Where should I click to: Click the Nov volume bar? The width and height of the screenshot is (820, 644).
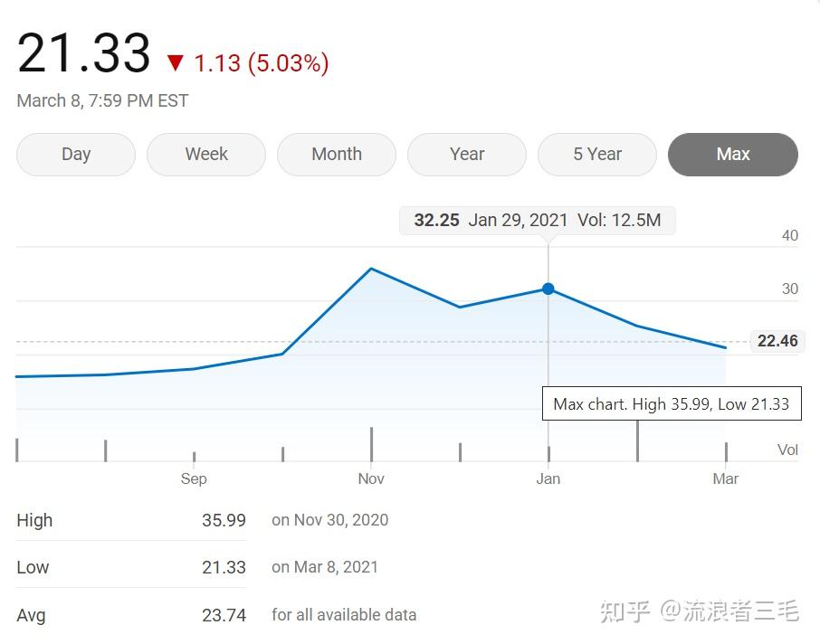[371, 444]
